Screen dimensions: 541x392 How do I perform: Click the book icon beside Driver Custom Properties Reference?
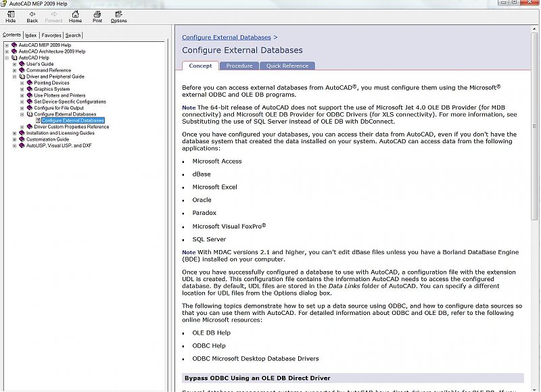pyautogui.click(x=30, y=126)
